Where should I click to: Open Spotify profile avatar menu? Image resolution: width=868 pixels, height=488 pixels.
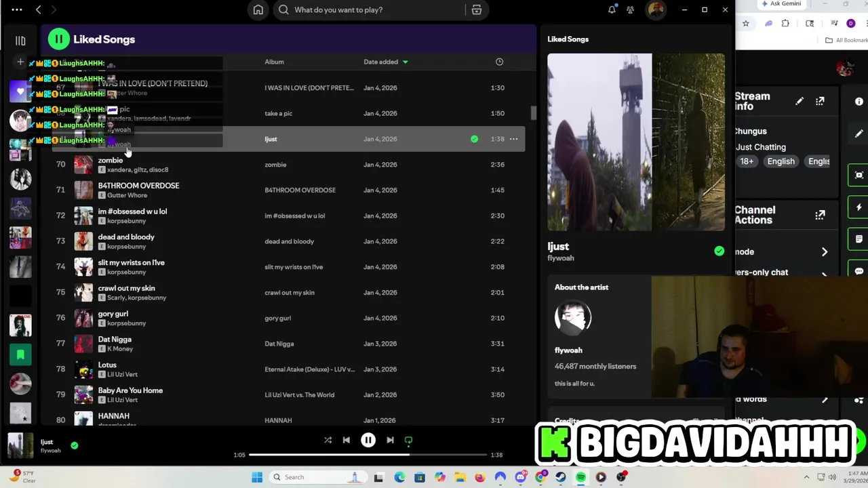(656, 9)
